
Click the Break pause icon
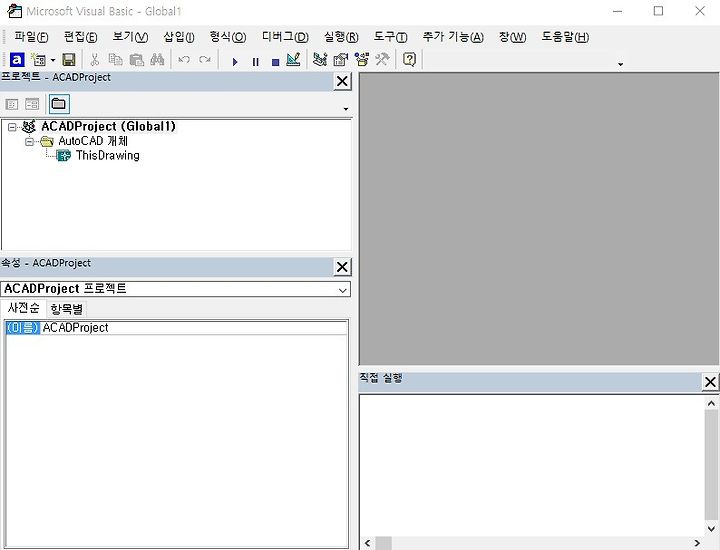(x=256, y=62)
